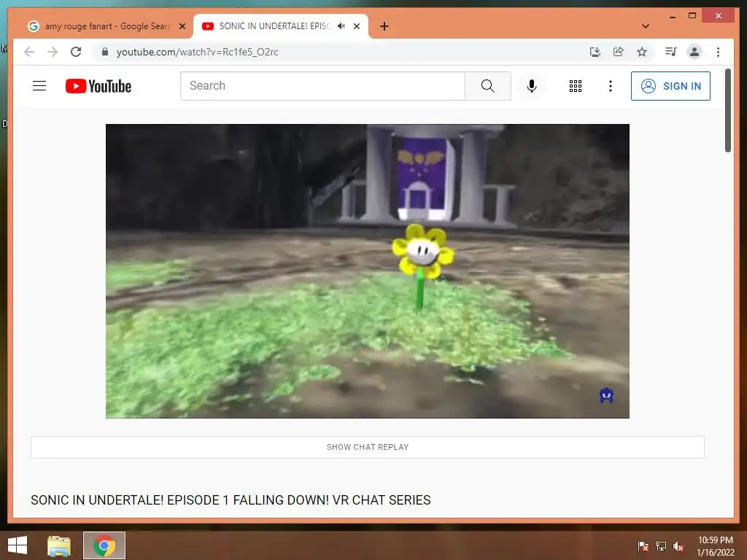Viewport: 747px width, 560px height.
Task: Click the video player to pause
Action: click(x=368, y=271)
